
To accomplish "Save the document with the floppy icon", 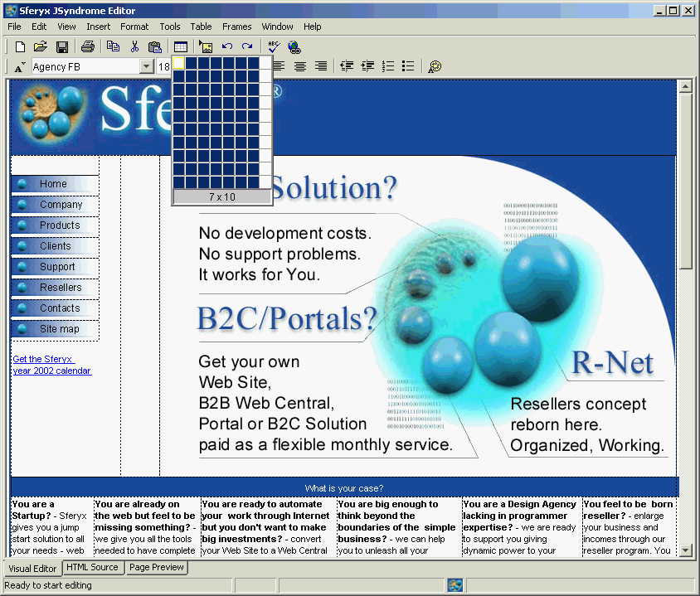I will coord(61,47).
